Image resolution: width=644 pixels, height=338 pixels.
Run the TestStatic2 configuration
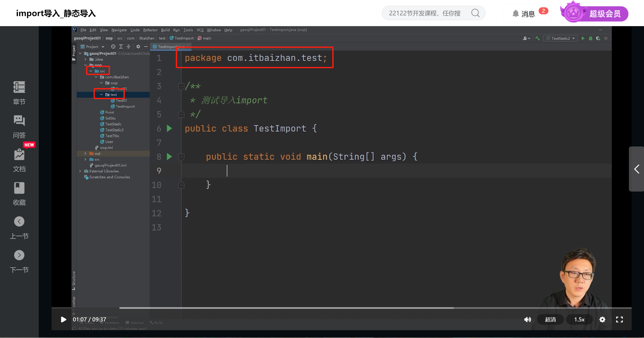583,38
